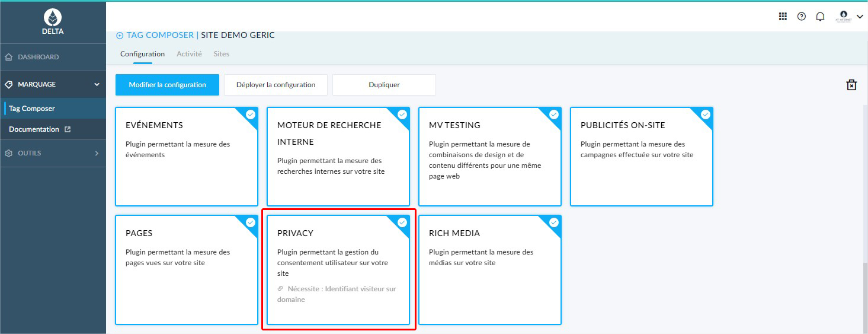The height and width of the screenshot is (334, 868).
Task: Click the trash delete configuration icon
Action: pos(851,85)
